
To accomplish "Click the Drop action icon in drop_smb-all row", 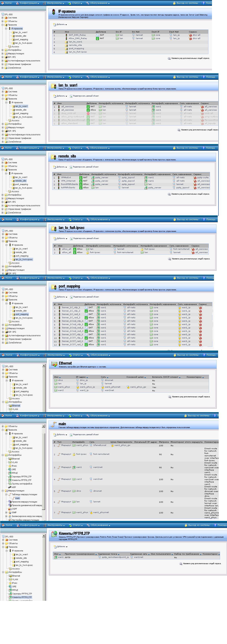I will (x=88, y=114).
